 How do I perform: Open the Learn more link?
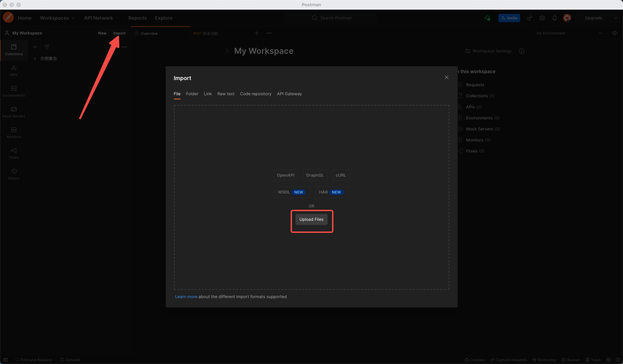[x=186, y=297]
